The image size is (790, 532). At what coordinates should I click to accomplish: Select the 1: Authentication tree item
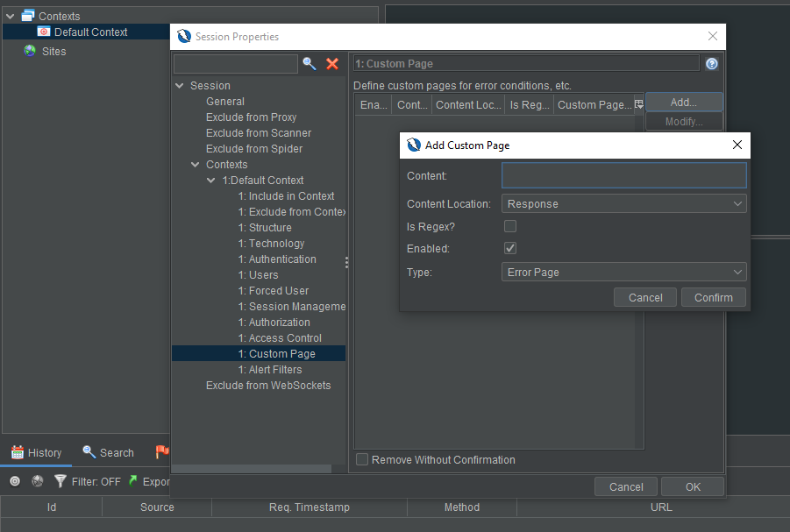click(x=277, y=259)
